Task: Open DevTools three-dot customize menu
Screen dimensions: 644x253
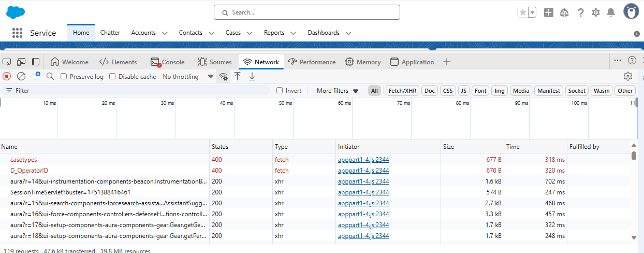Action: pos(617,60)
